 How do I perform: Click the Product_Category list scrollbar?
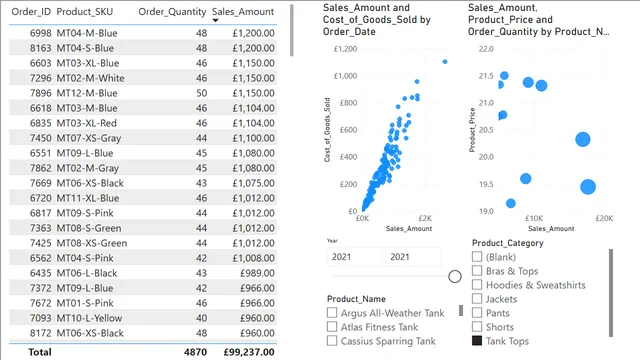point(611,293)
